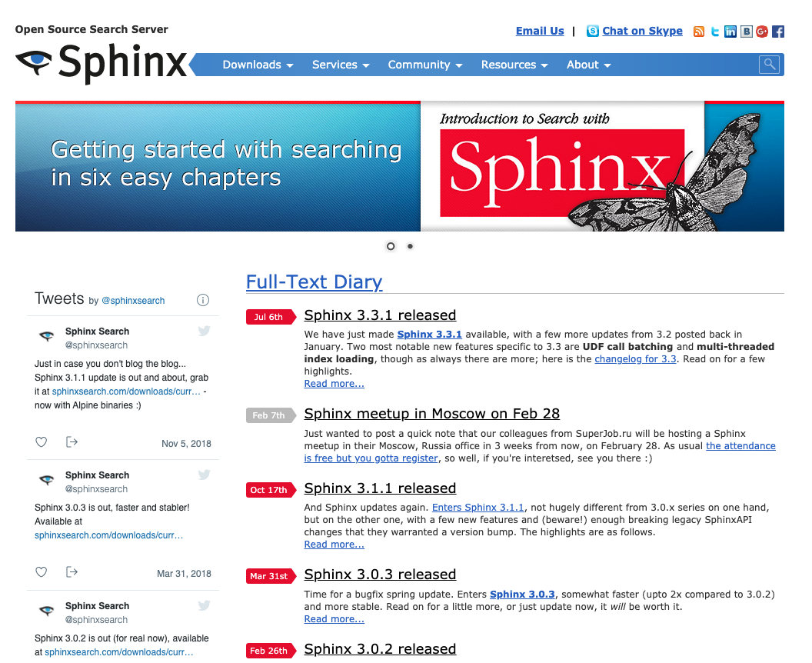Screen dimensions: 812x663
Task: Open the RSS feed icon
Action: (x=699, y=32)
